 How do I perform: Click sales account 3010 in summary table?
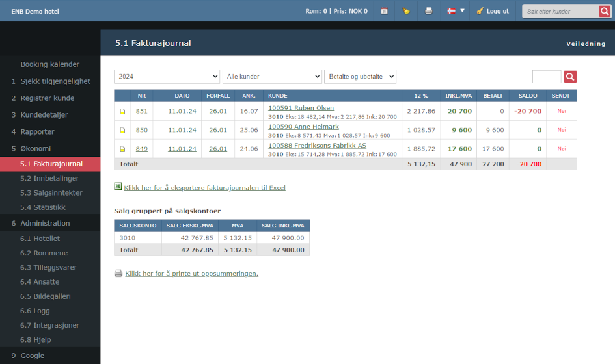point(128,238)
